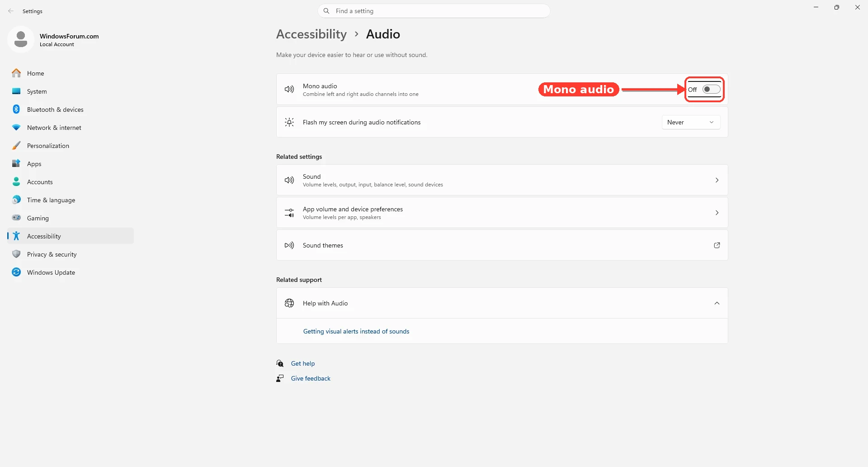Click the Flash my screen sun icon
This screenshot has width=868, height=467.
[289, 122]
